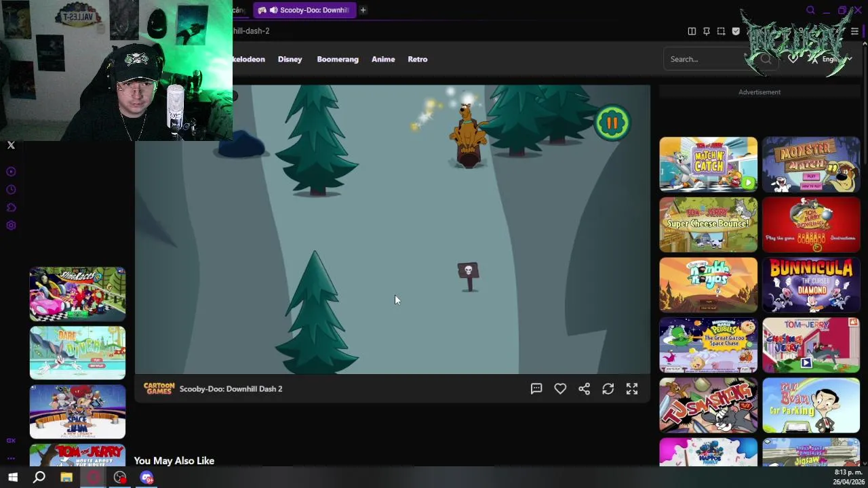This screenshot has height=488, width=868.
Task: Share the game with the share icon
Action: pyautogui.click(x=584, y=388)
